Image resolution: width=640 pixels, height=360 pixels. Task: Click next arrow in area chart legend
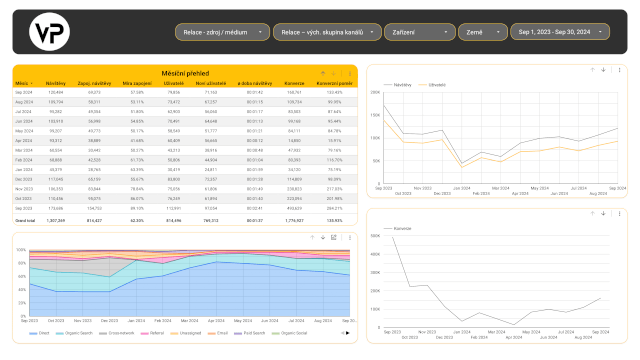[348, 333]
